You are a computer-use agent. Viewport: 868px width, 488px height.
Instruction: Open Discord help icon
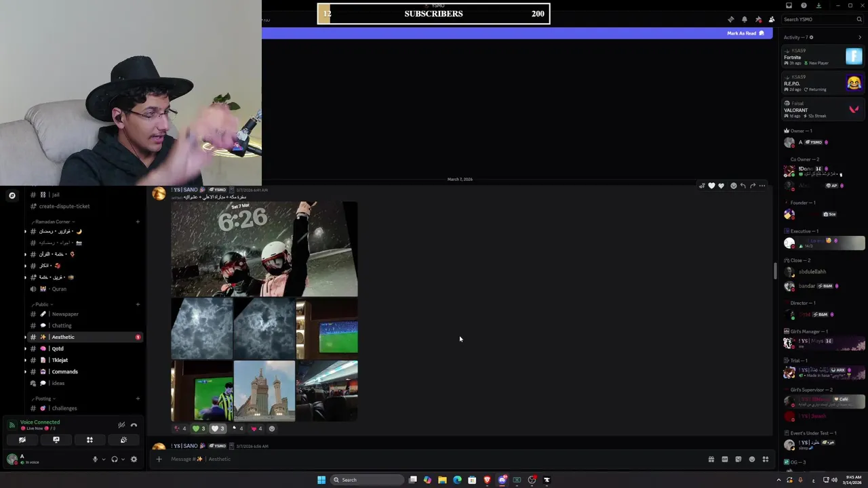804,5
